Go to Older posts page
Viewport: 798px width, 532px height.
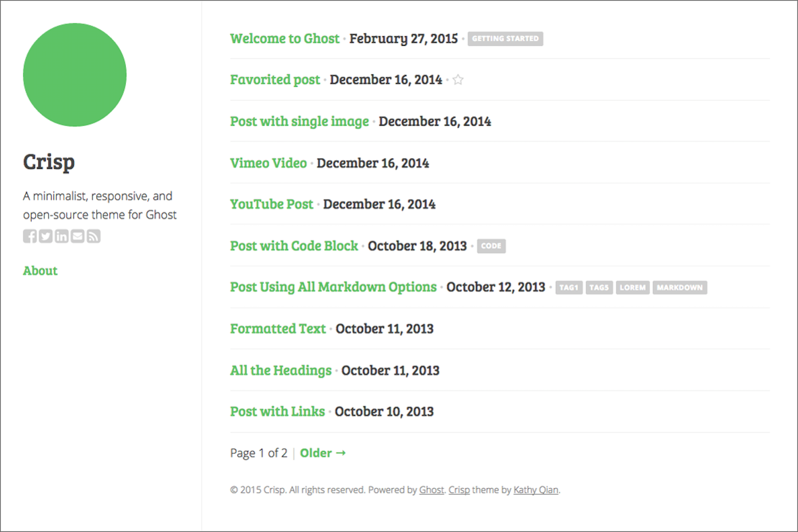[x=323, y=453]
